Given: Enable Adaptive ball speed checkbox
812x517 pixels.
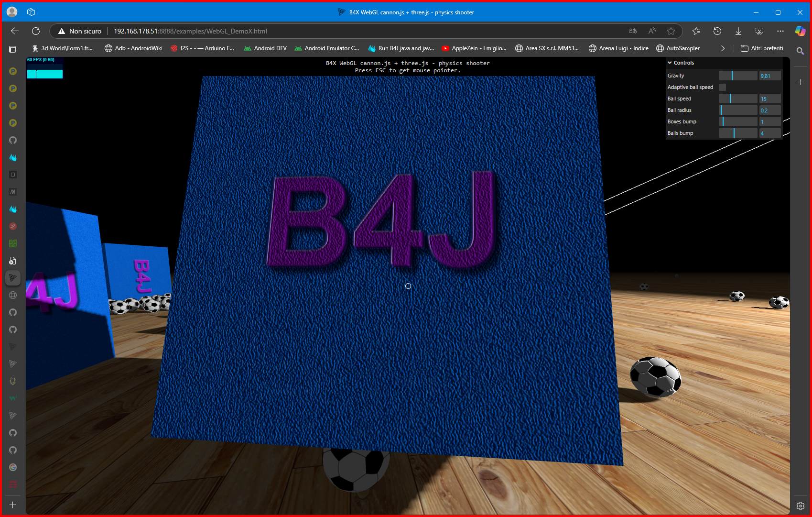Looking at the screenshot, I should [x=722, y=87].
